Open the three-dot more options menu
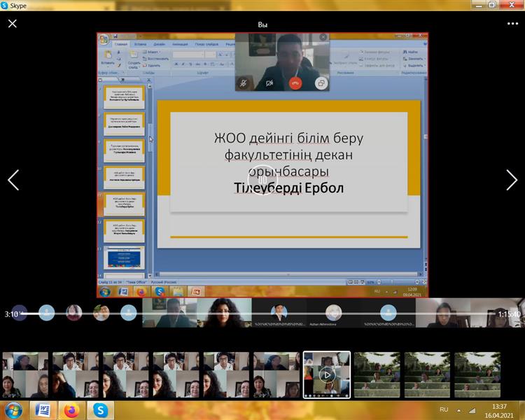Screen dimensions: 525x420 (512, 23)
